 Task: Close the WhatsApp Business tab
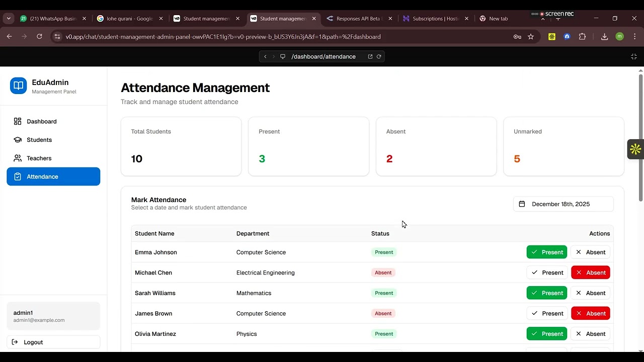point(84,19)
